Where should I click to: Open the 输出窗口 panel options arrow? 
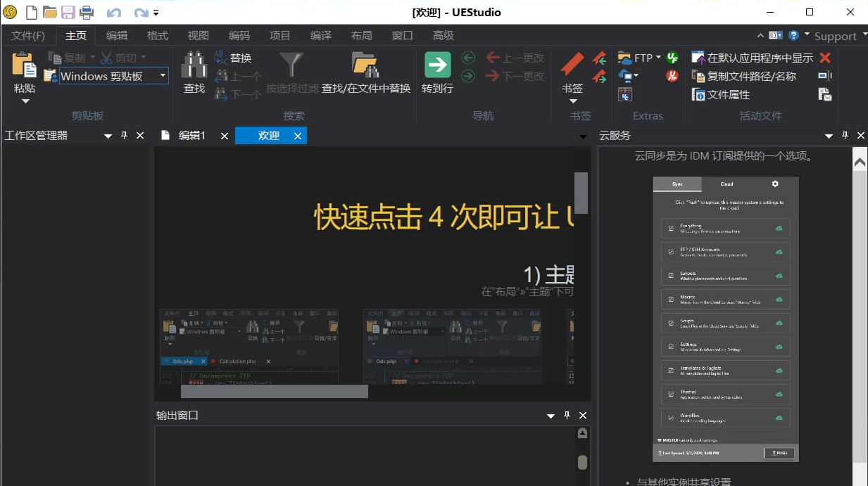point(551,416)
